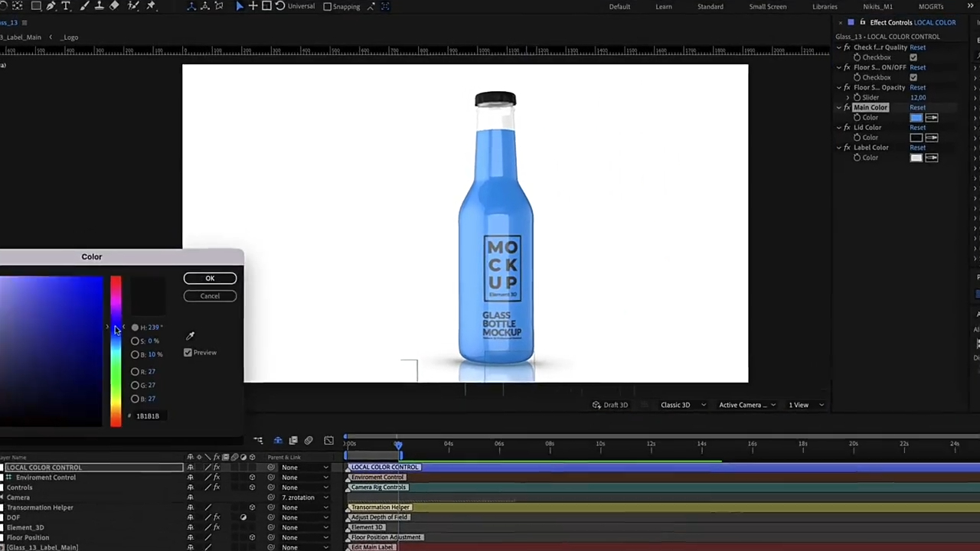Click the Graph Editor timeline icon
The width and height of the screenshot is (980, 551).
328,441
